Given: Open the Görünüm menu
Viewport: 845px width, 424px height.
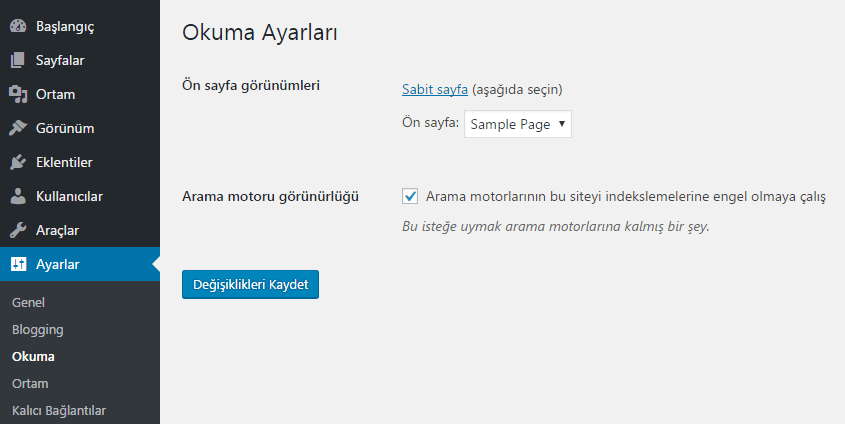Looking at the screenshot, I should point(80,128).
